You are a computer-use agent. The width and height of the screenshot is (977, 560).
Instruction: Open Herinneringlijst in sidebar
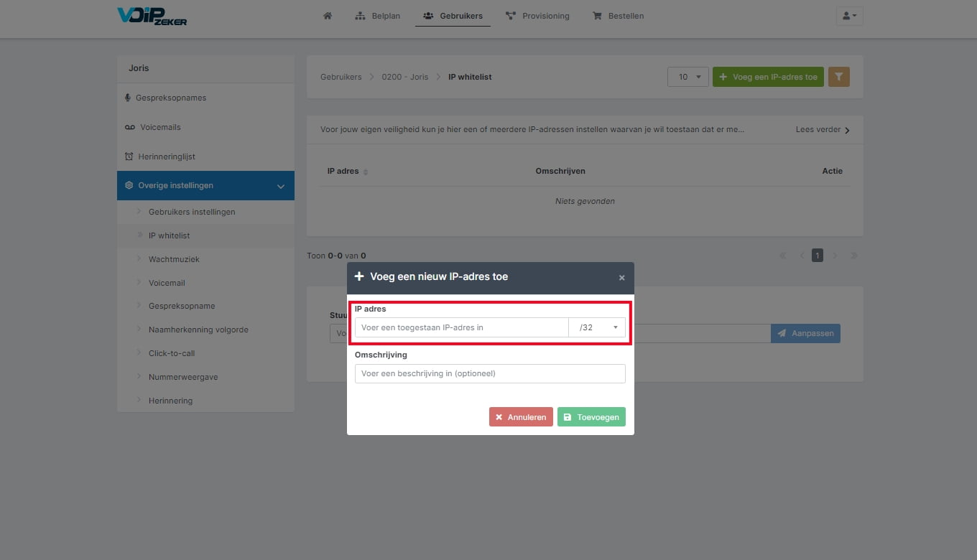(x=205, y=157)
